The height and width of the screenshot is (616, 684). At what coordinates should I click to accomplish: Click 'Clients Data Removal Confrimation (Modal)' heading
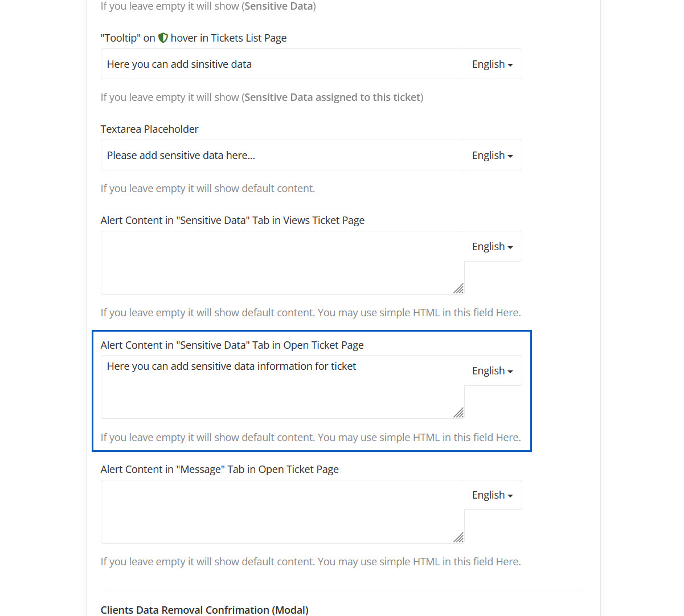[x=204, y=610]
